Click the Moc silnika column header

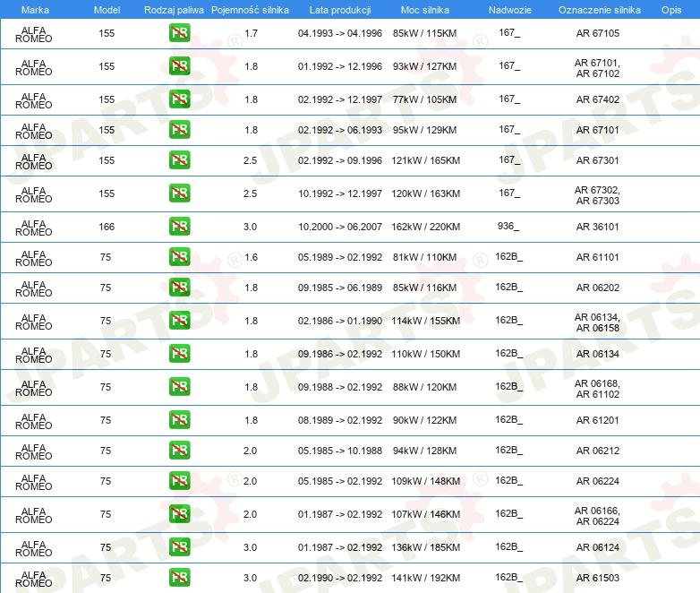pyautogui.click(x=425, y=10)
